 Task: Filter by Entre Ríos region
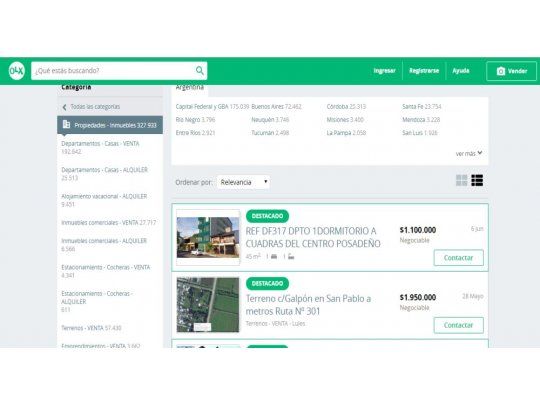(195, 133)
